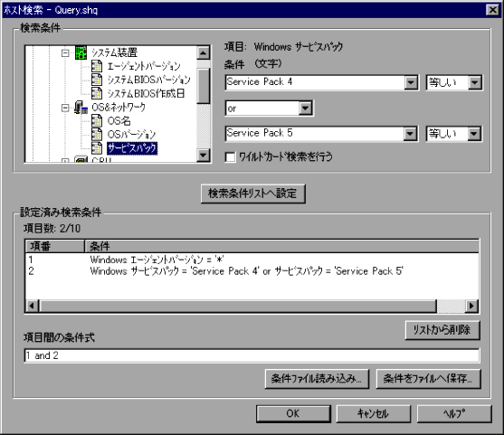Click the 項番 column header
Image resolution: width=504 pixels, height=435 pixels.
tap(54, 246)
